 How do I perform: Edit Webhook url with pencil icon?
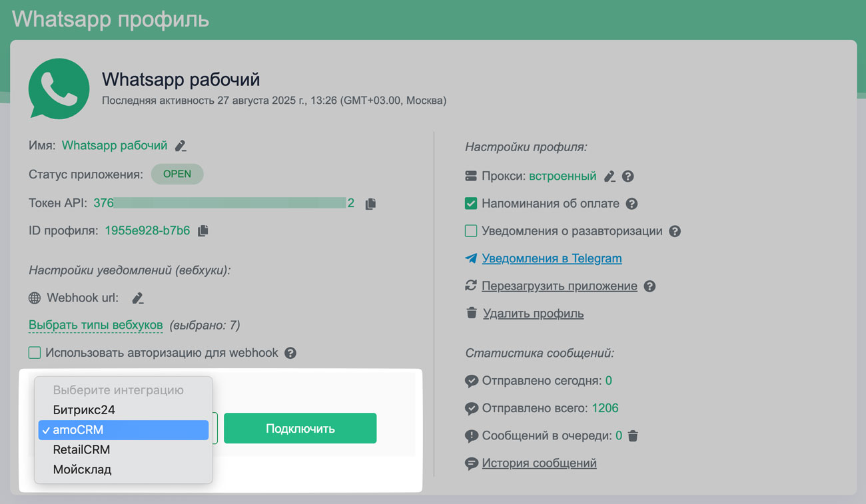tap(138, 298)
